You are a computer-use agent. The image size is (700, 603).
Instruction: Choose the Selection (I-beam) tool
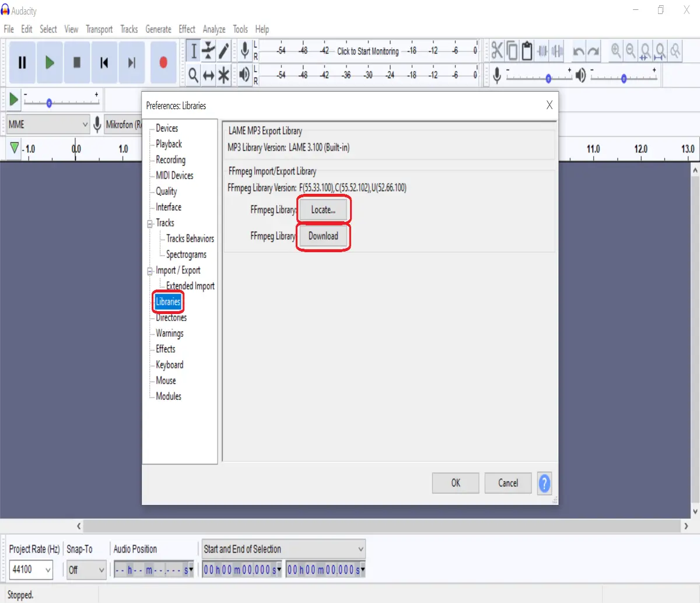coord(194,51)
